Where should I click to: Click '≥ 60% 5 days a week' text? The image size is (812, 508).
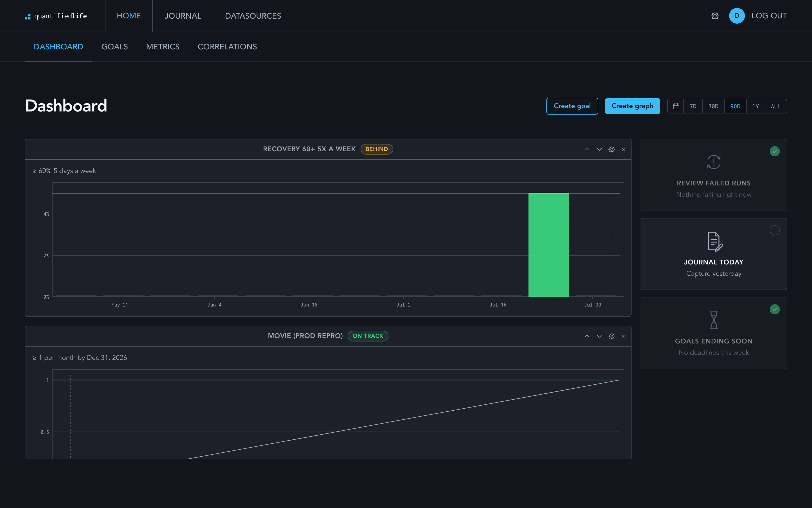click(x=64, y=171)
